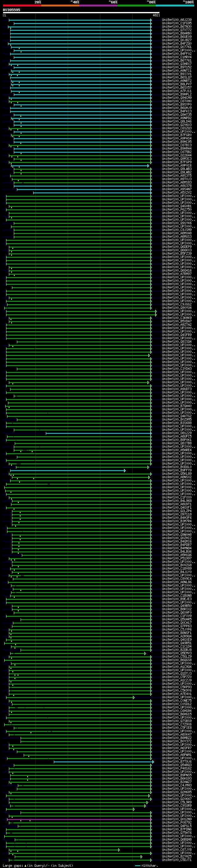197x868 pixels.
Task: Click the UniRef100_A6SFR7 hit label
Action: click(x=177, y=748)
